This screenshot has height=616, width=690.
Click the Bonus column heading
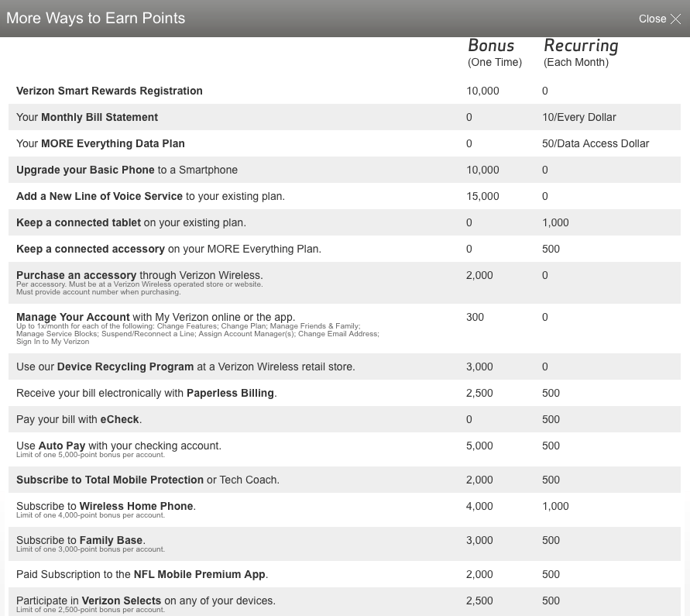pos(491,46)
